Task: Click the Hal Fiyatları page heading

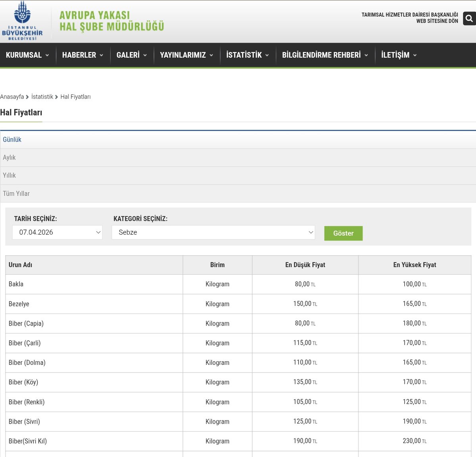Action: (x=21, y=113)
